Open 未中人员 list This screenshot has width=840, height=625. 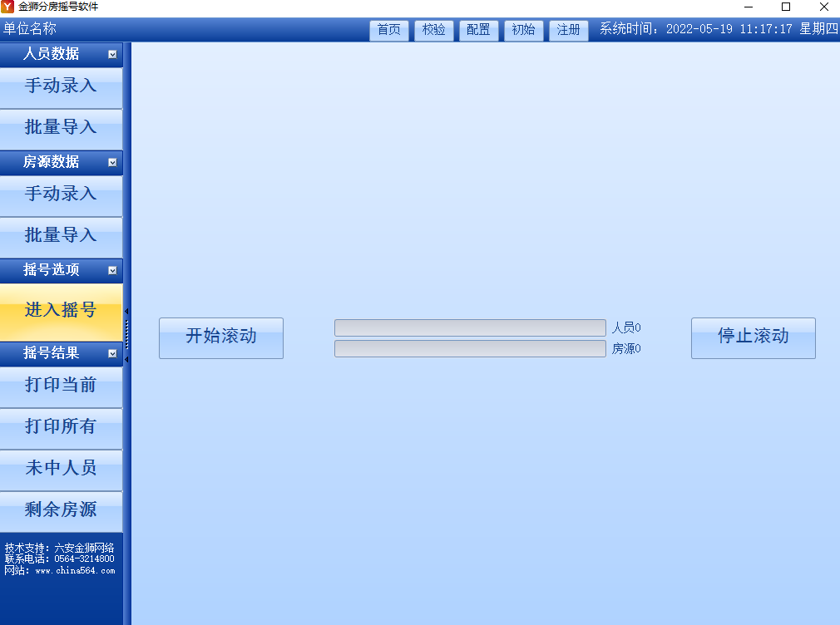[61, 470]
